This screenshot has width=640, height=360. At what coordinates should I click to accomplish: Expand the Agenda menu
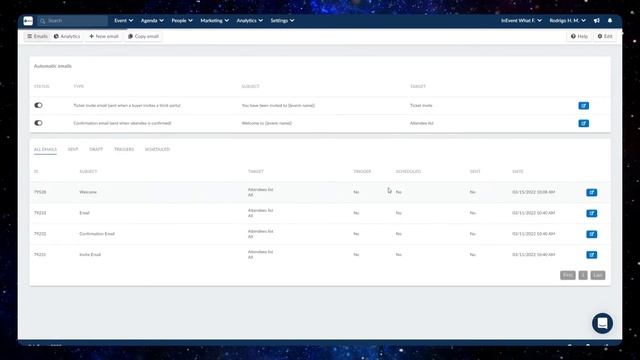[x=152, y=20]
